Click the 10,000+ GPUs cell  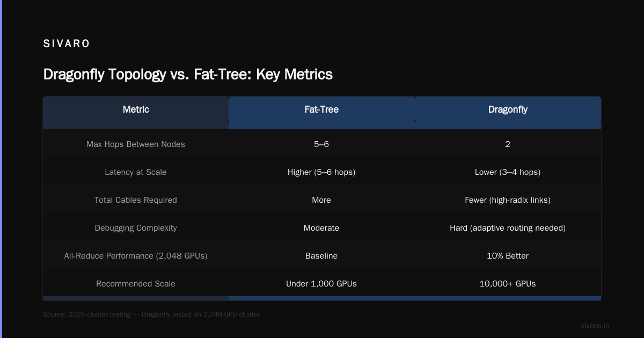508,284
